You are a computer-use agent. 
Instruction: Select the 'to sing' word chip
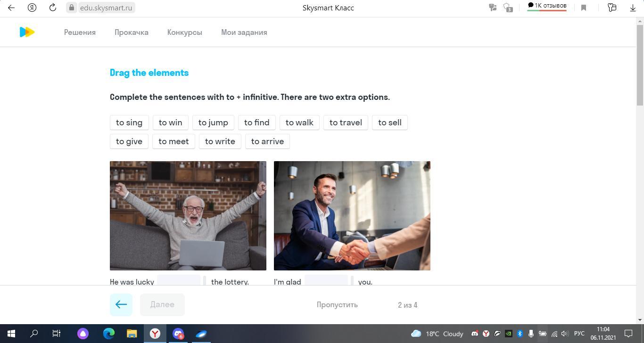click(x=129, y=122)
